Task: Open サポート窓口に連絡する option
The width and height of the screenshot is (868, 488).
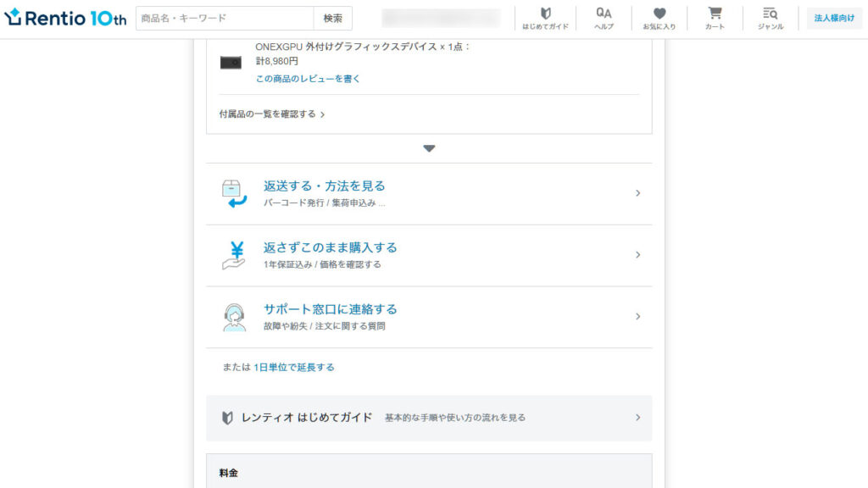Action: click(429, 317)
